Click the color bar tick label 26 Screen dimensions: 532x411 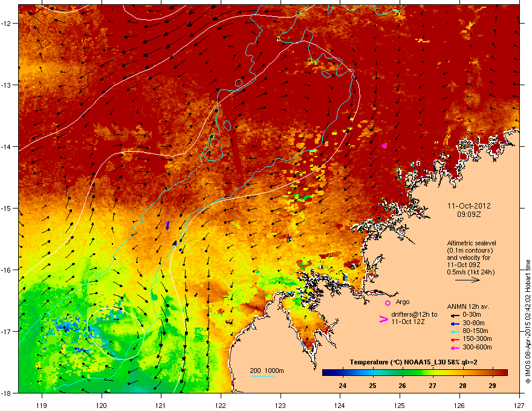coord(403,386)
